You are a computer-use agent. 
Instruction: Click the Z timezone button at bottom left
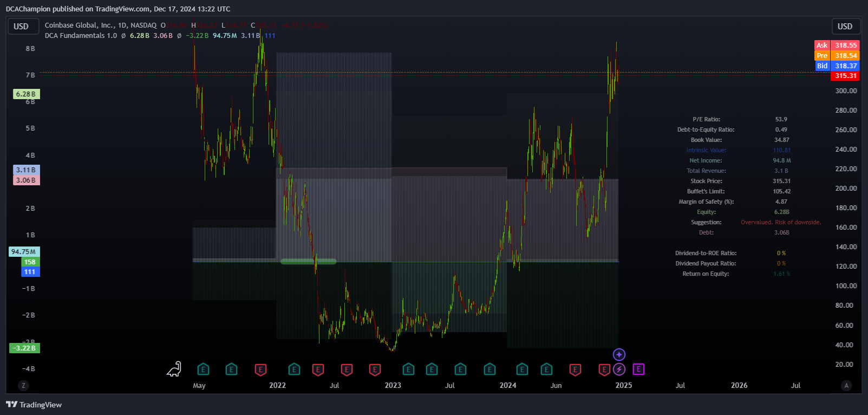(x=23, y=386)
